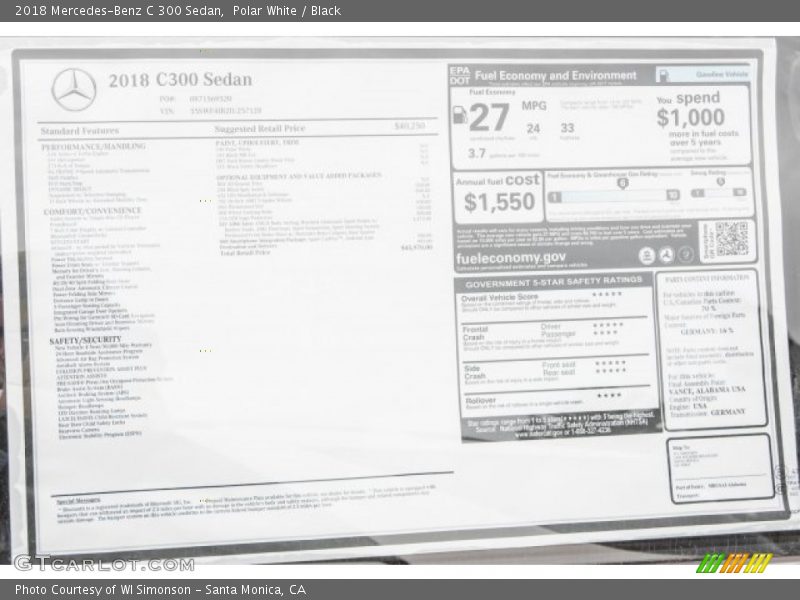The width and height of the screenshot is (800, 600).
Task: Click the smog rating scale
Action: (x=719, y=192)
